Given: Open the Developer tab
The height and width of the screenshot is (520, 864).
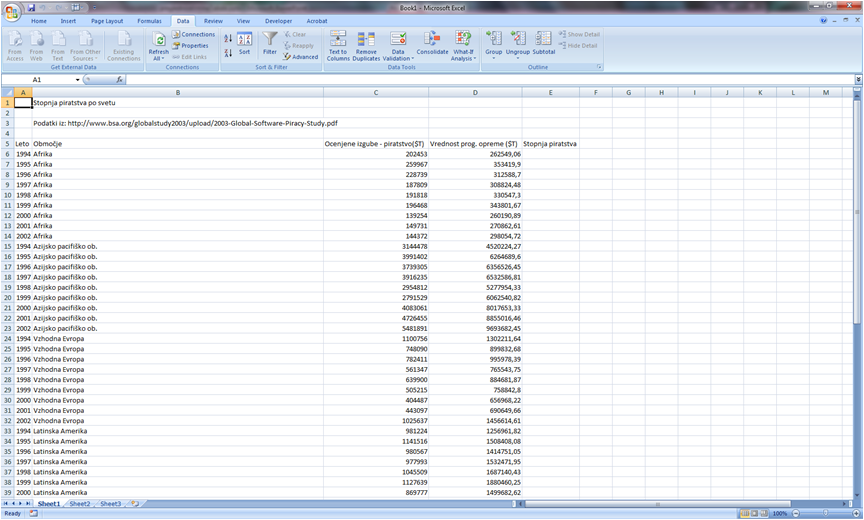Looking at the screenshot, I should pyautogui.click(x=278, y=21).
